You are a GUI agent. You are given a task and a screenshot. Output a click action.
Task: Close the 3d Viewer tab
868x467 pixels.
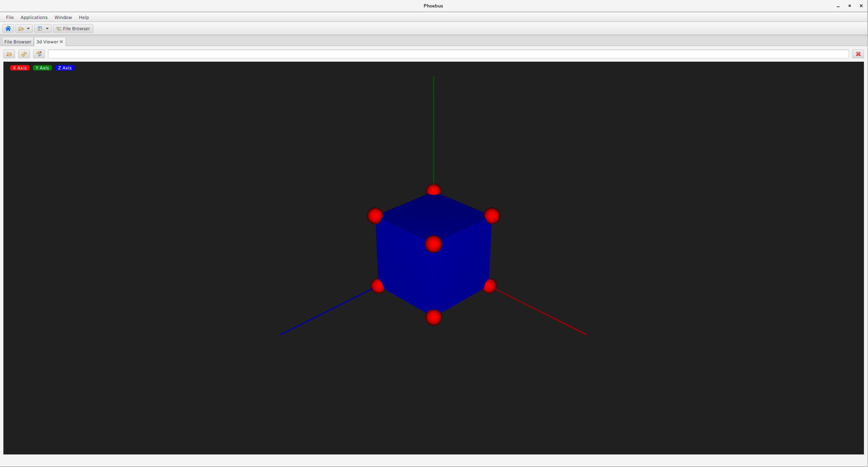click(61, 42)
